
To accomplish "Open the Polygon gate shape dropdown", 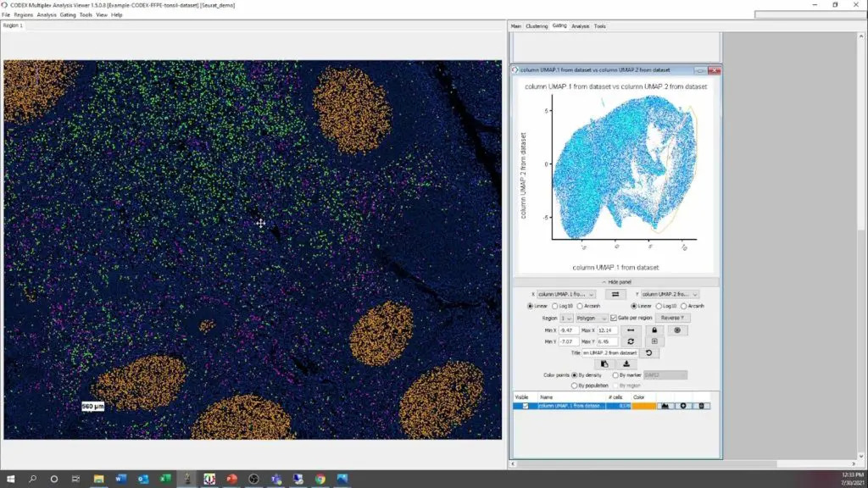I will pos(591,319).
